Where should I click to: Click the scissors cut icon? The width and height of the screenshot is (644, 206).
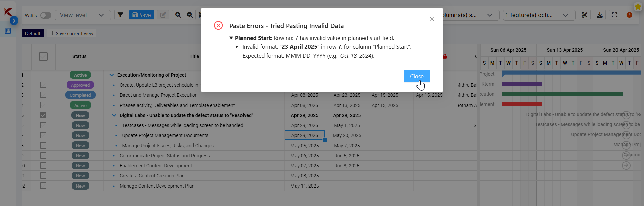(585, 15)
